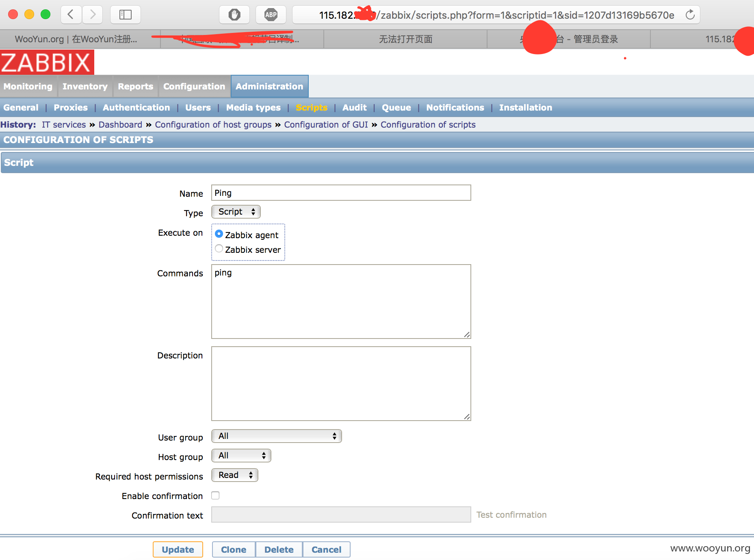Screen dimensions: 754x560
Task: Open IT services history link
Action: click(64, 125)
